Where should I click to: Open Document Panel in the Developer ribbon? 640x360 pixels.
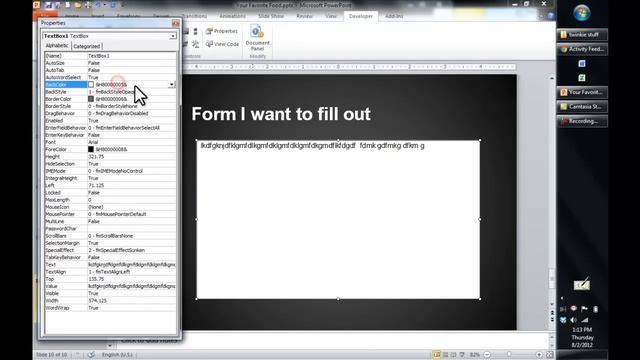tap(257, 38)
